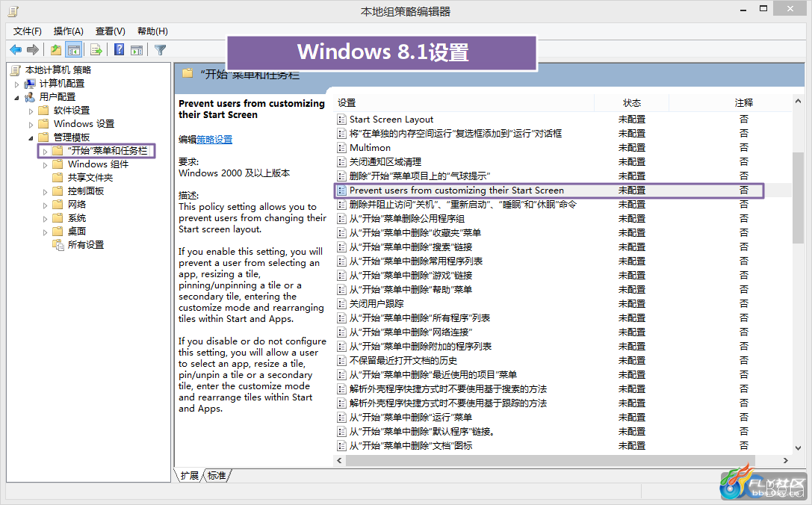
Task: Click the policy icon beside 从"开始"菜单中删除"网络连接"
Action: tap(341, 332)
